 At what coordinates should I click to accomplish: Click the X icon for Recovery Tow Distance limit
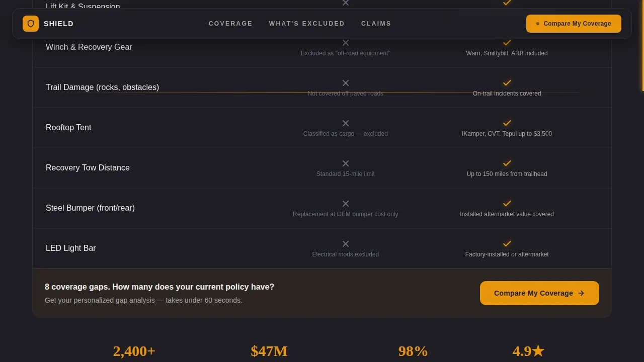pyautogui.click(x=346, y=163)
